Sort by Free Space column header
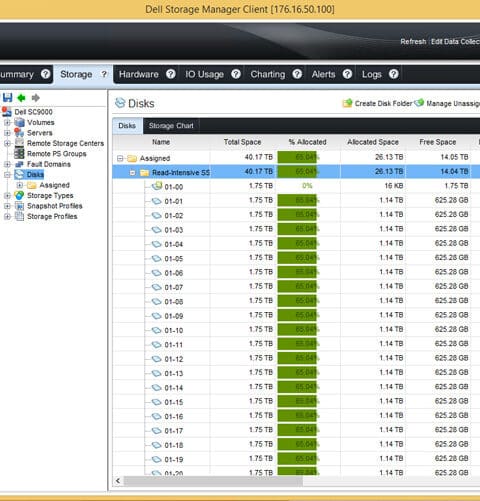The height and width of the screenshot is (501, 480). coord(438,142)
